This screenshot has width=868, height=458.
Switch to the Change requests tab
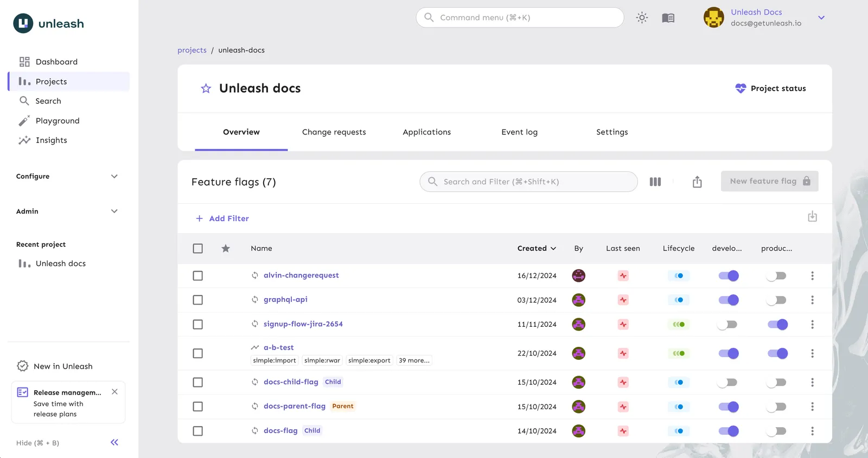(x=334, y=132)
